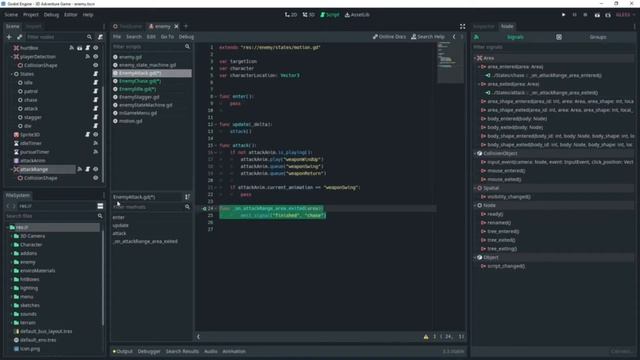The image size is (640, 360).
Task: Click Search Help button
Action: pos(428,37)
